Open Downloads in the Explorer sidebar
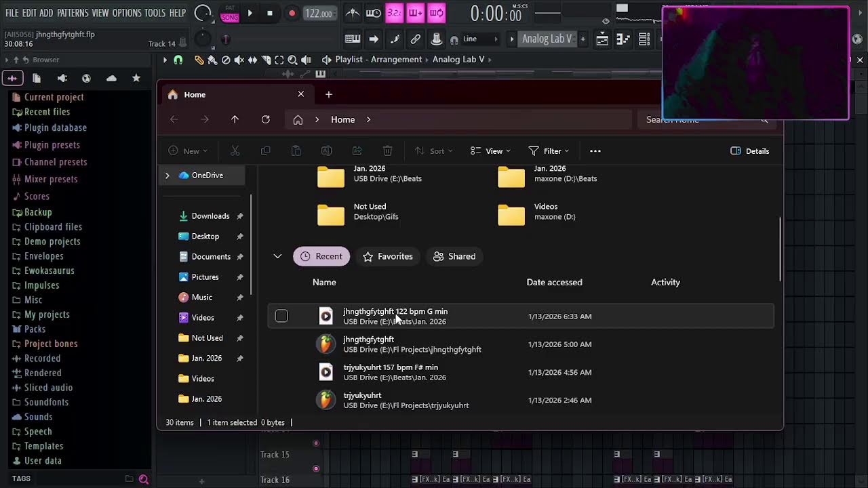868x488 pixels. coord(210,216)
